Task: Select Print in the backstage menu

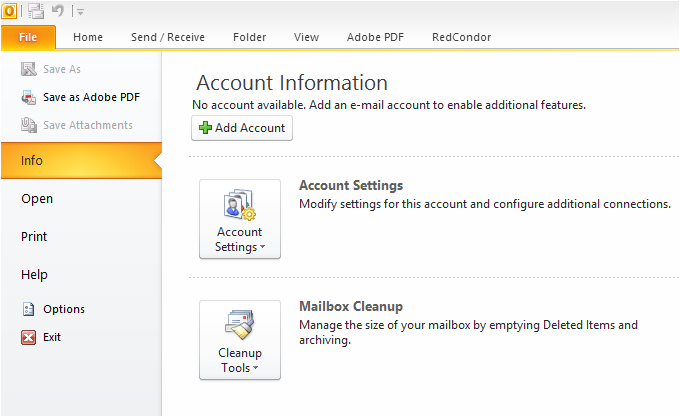Action: (x=34, y=237)
